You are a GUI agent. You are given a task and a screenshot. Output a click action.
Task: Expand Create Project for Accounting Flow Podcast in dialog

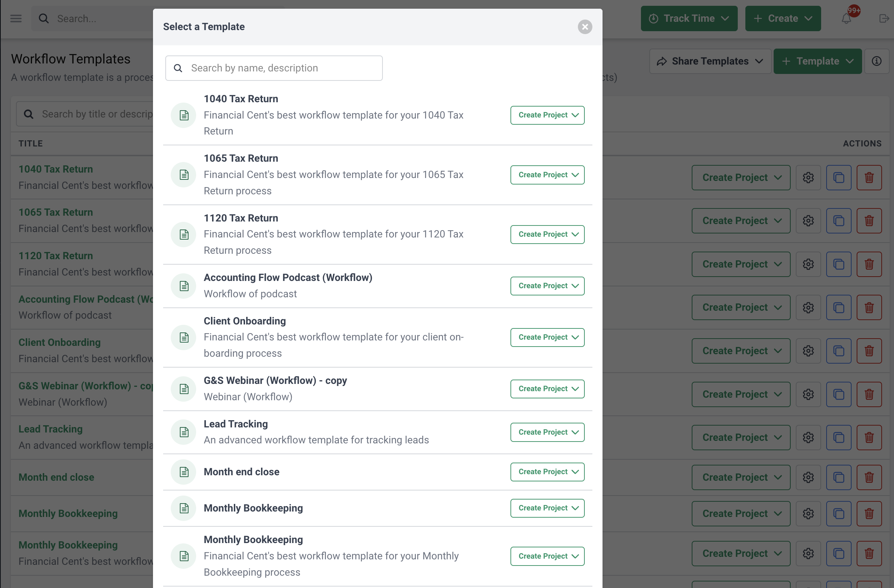pos(547,286)
